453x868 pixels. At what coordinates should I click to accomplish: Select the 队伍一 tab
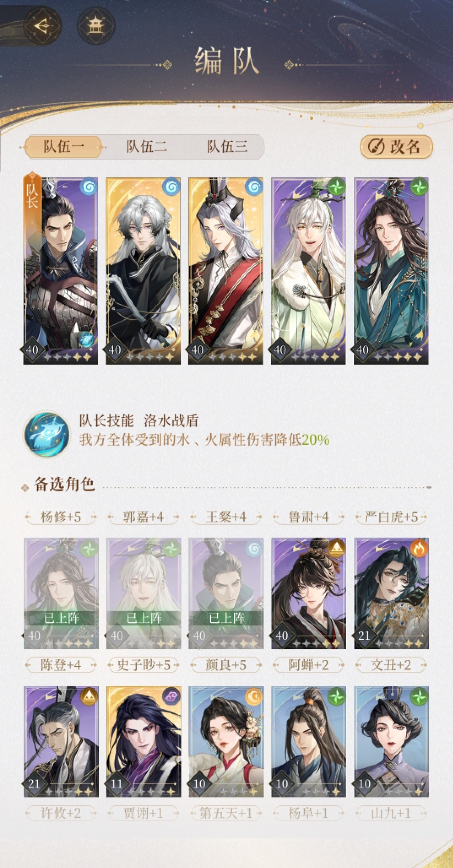click(x=63, y=147)
